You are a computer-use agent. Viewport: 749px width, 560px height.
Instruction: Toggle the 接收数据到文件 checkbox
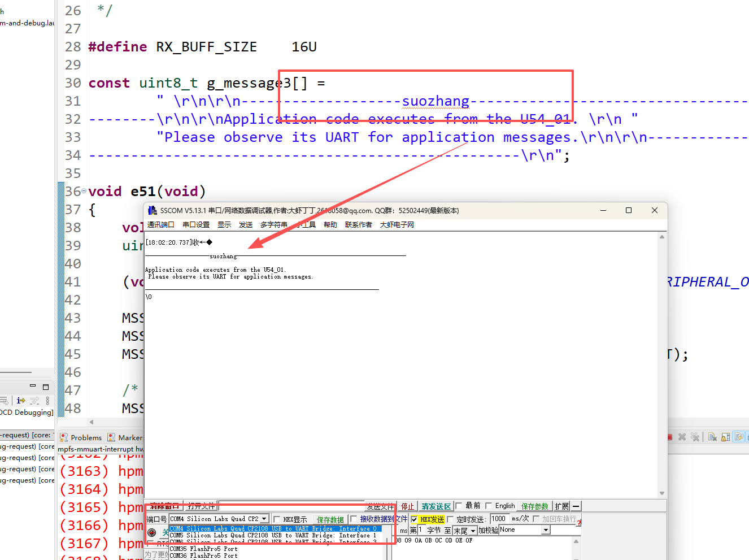point(354,519)
